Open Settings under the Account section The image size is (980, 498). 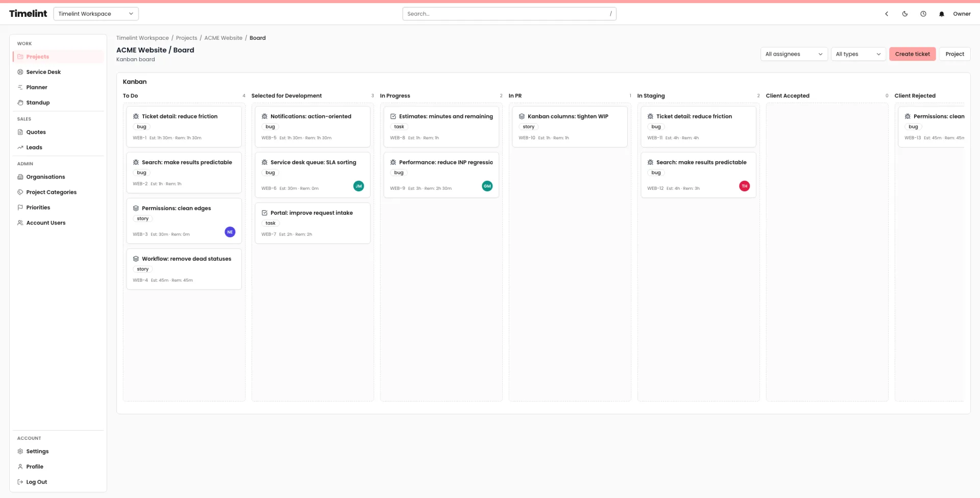click(37, 451)
